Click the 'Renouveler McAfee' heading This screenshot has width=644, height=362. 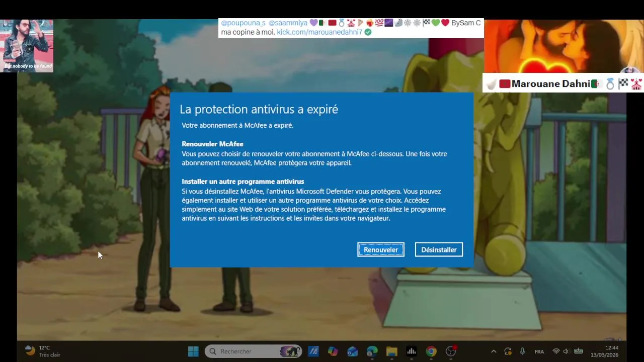(212, 144)
